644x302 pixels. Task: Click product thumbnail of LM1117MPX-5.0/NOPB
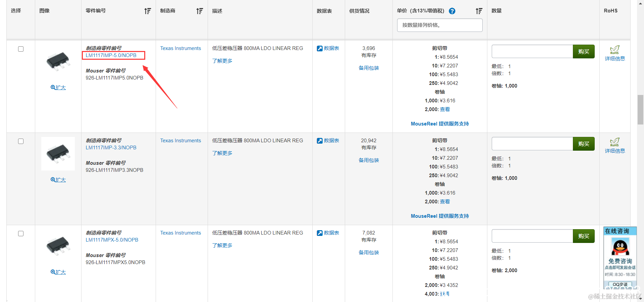[58, 246]
